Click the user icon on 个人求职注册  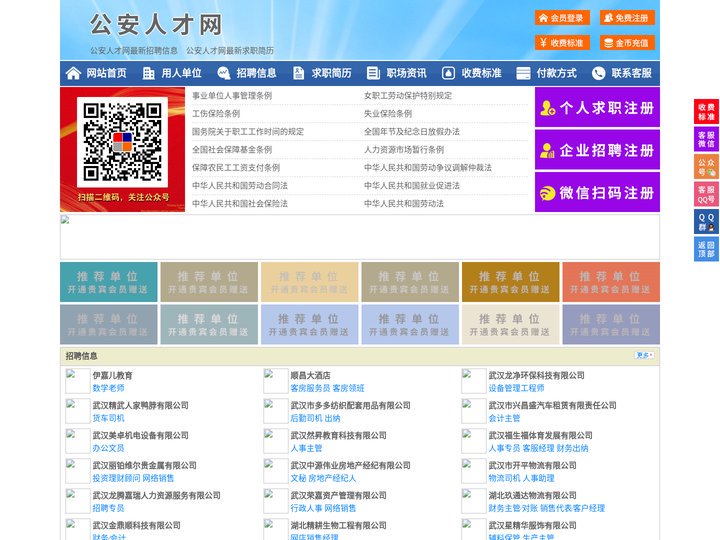click(x=548, y=108)
